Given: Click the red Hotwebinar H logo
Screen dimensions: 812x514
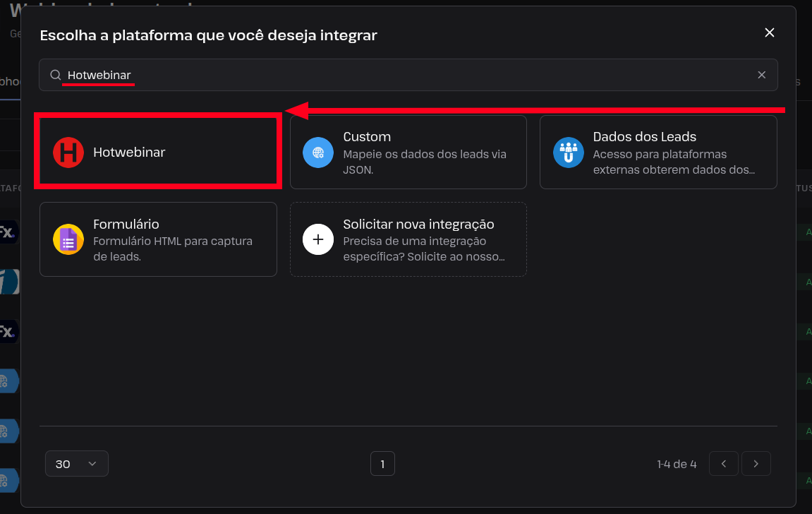Looking at the screenshot, I should (68, 153).
